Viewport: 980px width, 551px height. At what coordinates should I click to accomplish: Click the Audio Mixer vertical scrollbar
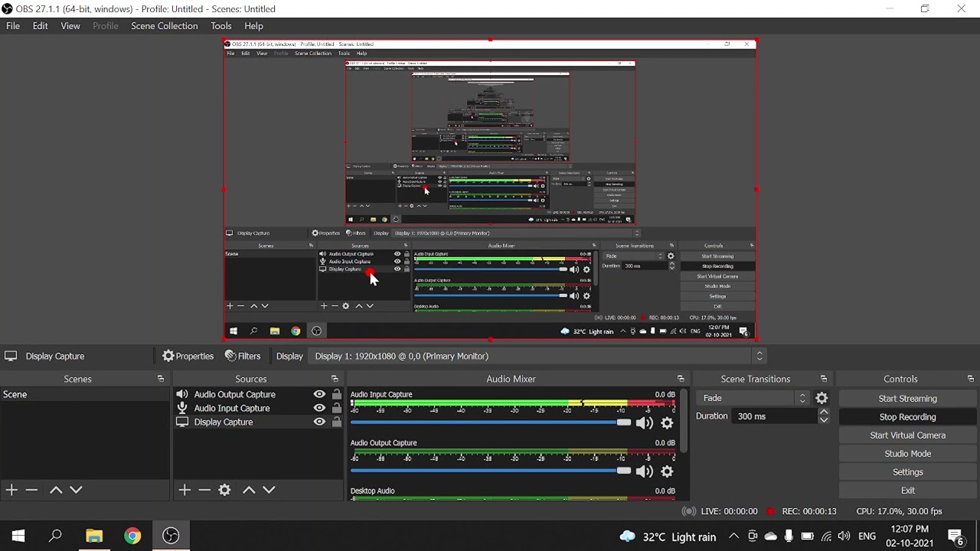coord(684,421)
